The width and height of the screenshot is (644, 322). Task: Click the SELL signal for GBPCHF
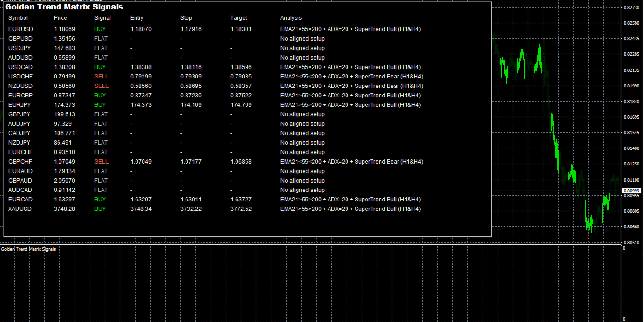tap(102, 162)
